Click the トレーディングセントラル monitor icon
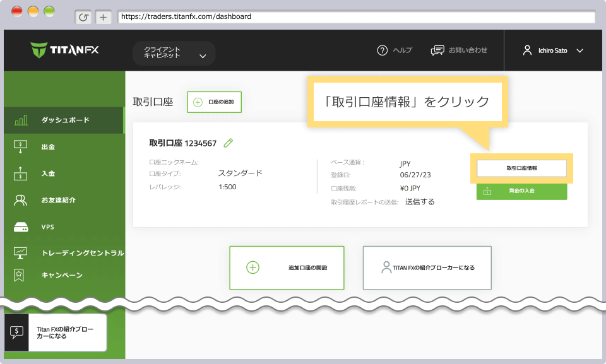This screenshot has width=606, height=364. pos(20,253)
